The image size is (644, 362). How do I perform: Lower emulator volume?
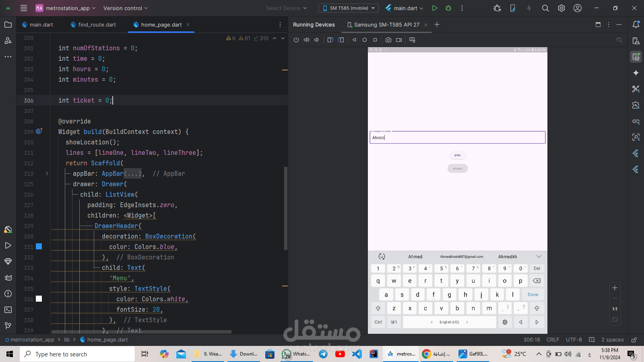click(317, 40)
